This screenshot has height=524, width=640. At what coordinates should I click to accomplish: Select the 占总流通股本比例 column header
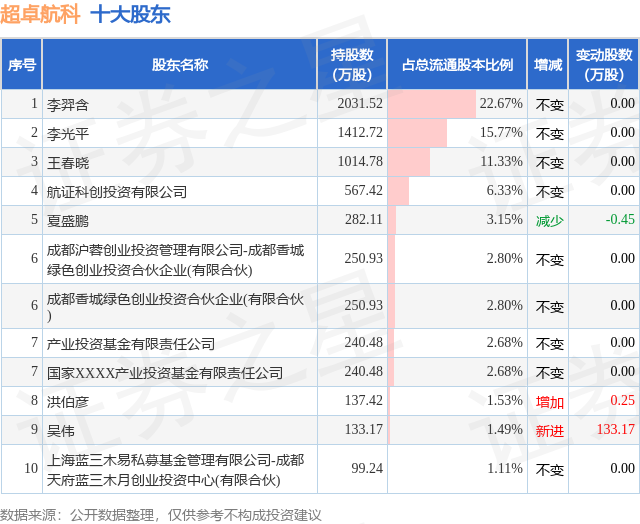(x=457, y=64)
